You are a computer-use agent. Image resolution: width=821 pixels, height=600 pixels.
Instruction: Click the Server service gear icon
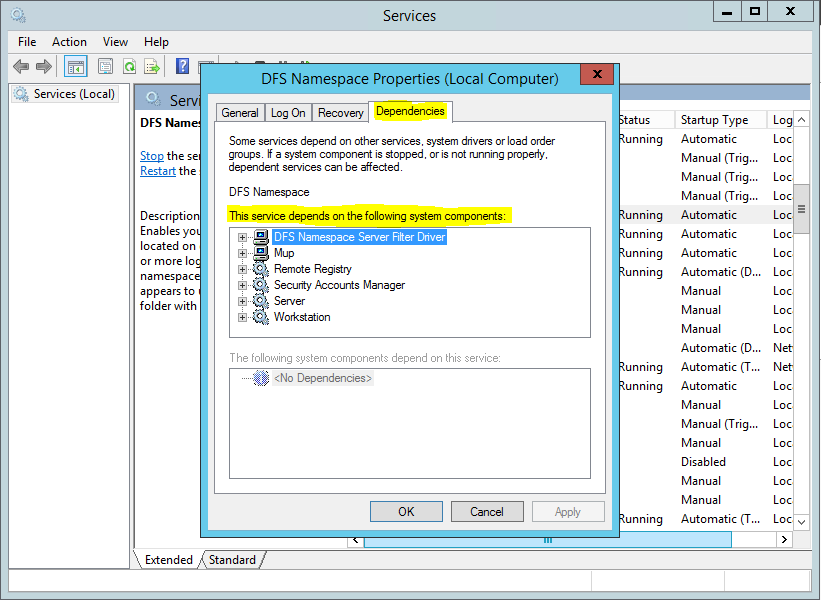coord(261,301)
